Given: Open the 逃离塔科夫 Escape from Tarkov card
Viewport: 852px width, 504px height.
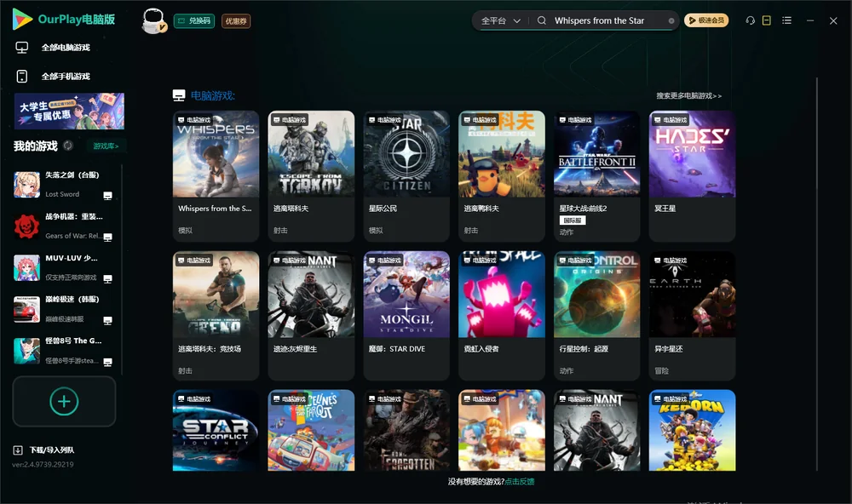Looking at the screenshot, I should (x=311, y=176).
